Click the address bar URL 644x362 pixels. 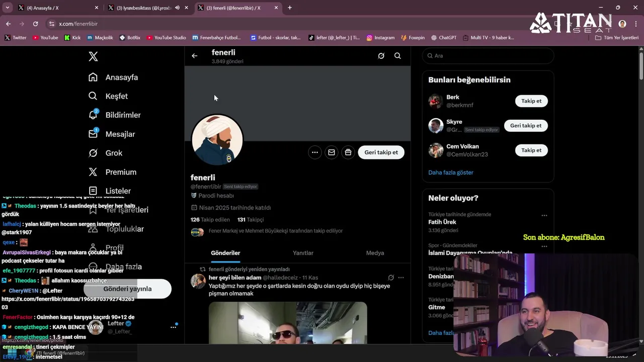[78, 24]
